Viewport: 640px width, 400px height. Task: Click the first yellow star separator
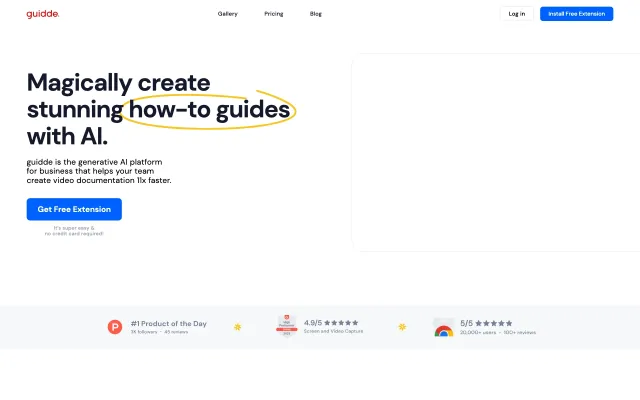pos(238,327)
